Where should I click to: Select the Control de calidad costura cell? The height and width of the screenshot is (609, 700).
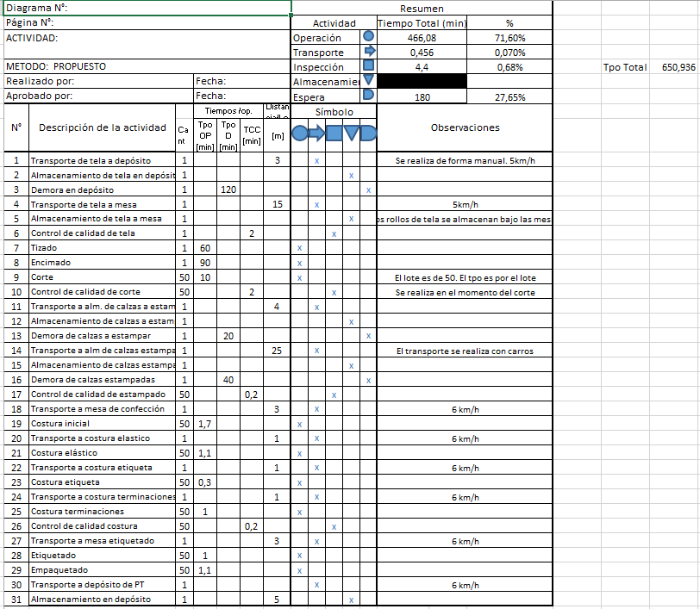click(x=103, y=526)
